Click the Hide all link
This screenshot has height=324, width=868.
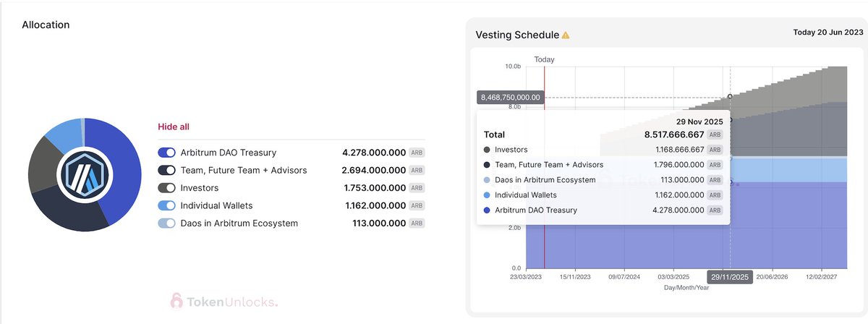[x=174, y=127]
